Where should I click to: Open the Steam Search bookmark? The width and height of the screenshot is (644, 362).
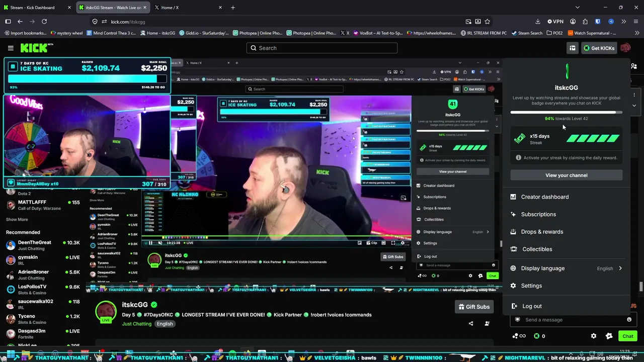coord(527,33)
